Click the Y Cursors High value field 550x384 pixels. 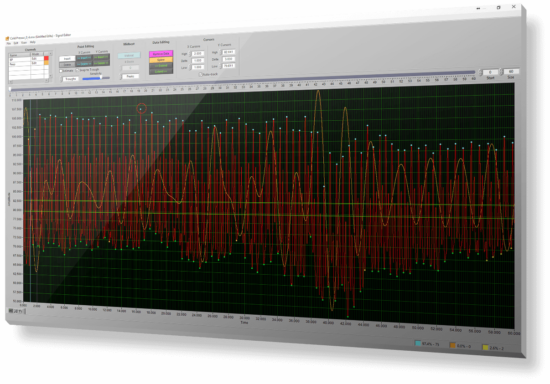coord(228,52)
